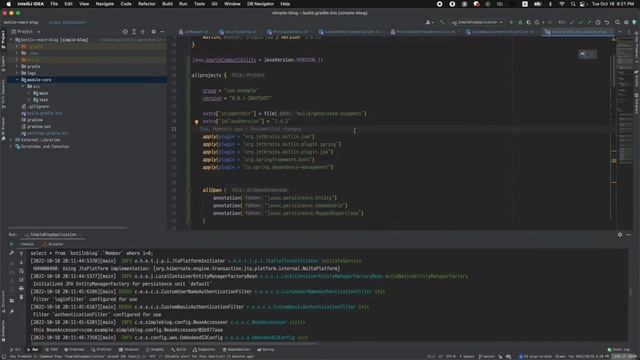Open the Refactor menu
The width and height of the screenshot is (640, 360).
(147, 4)
